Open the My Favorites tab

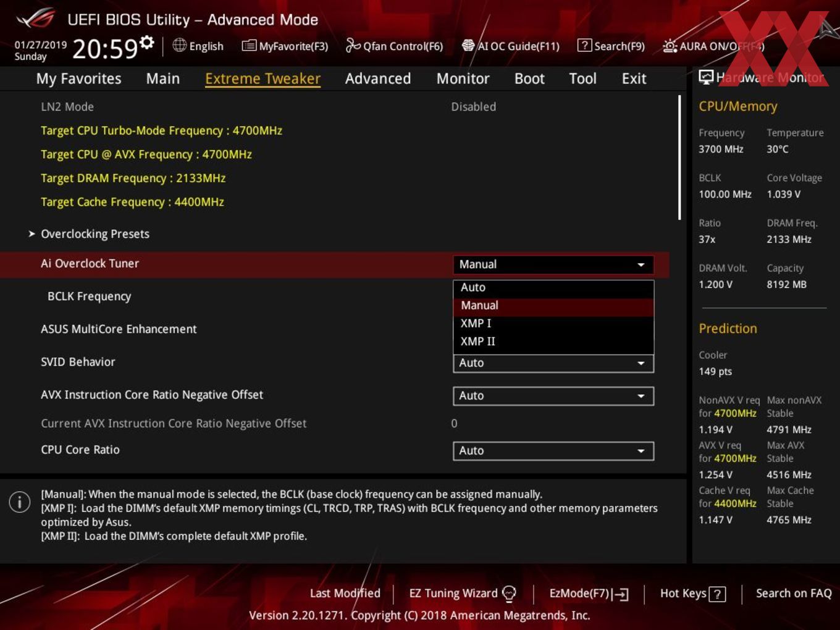pyautogui.click(x=78, y=78)
